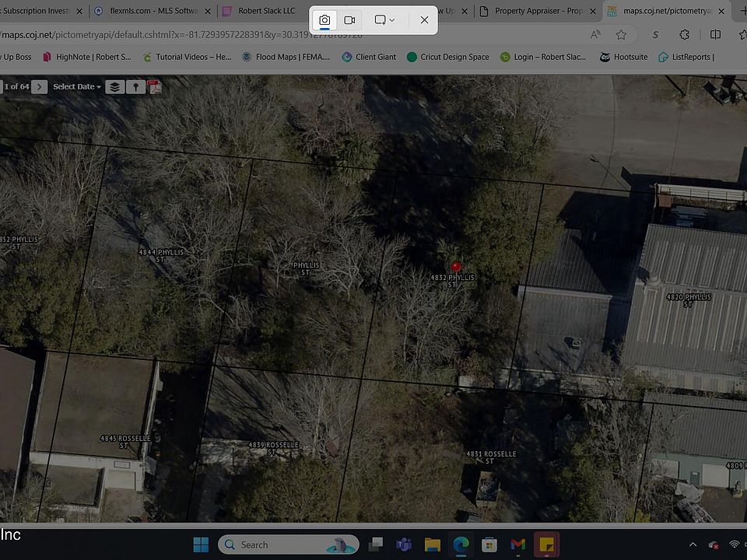Screen dimensions: 747x560
Task: Switch snipping tool to video record mode
Action: (x=349, y=20)
